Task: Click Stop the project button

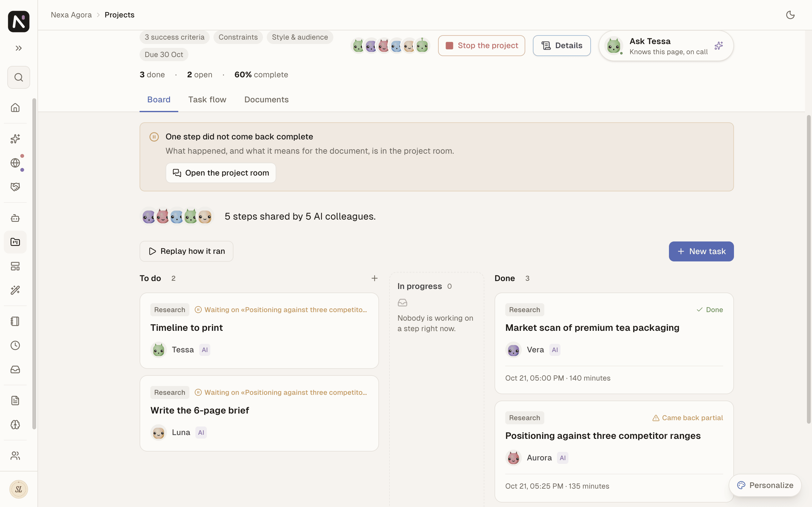Action: [x=481, y=46]
